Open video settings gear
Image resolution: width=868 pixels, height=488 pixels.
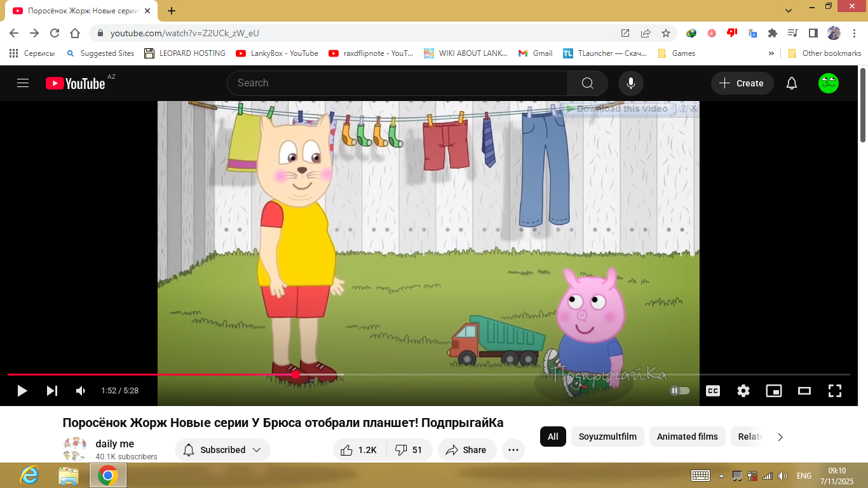(743, 391)
